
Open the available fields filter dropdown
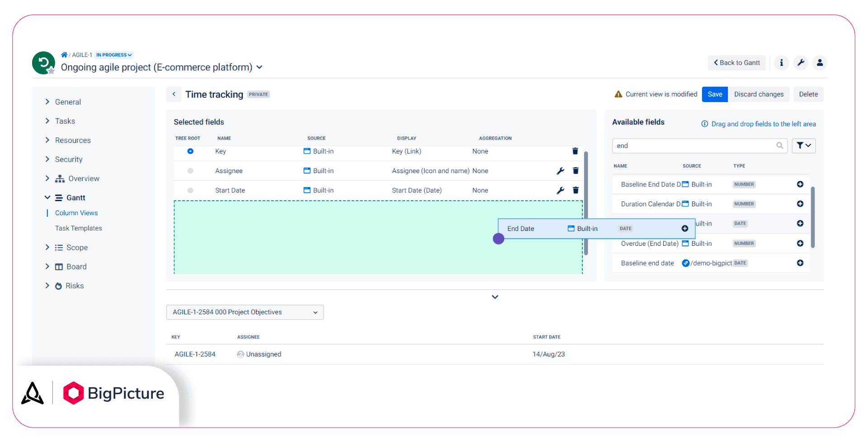pyautogui.click(x=803, y=146)
